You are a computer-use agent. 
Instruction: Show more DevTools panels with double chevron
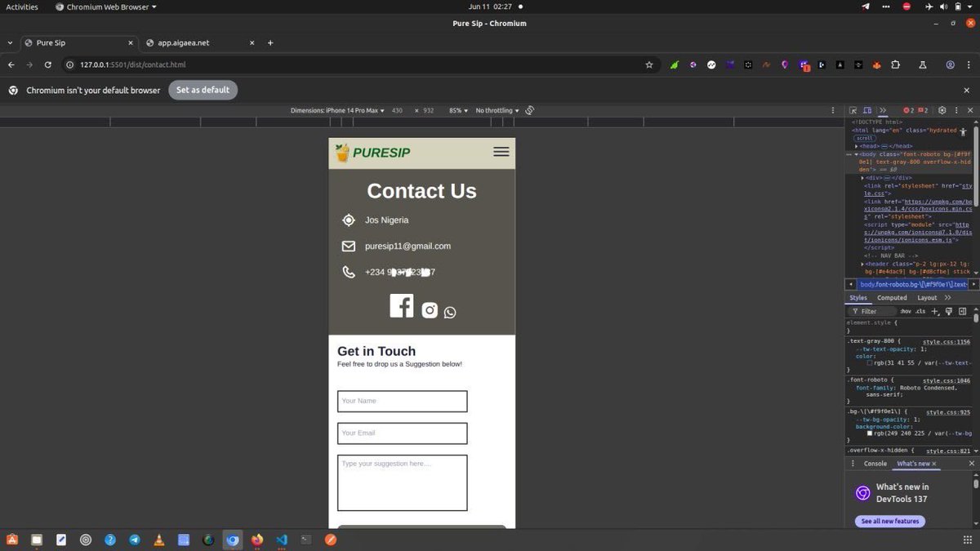[x=882, y=110]
